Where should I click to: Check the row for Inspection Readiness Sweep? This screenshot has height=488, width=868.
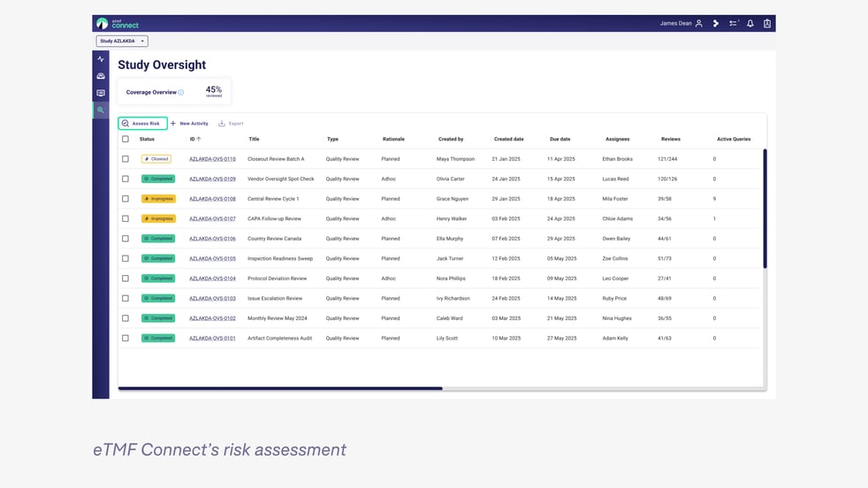(x=126, y=259)
